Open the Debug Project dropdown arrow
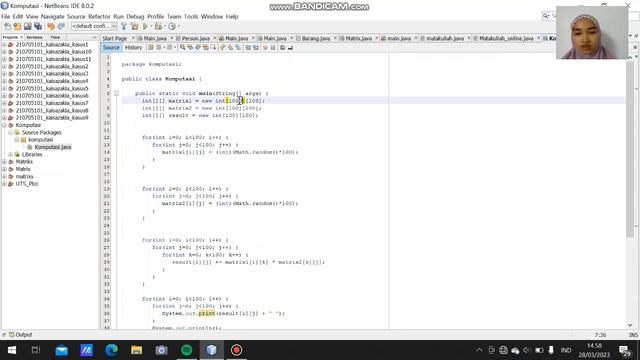The height and width of the screenshot is (360, 640). 164,27
